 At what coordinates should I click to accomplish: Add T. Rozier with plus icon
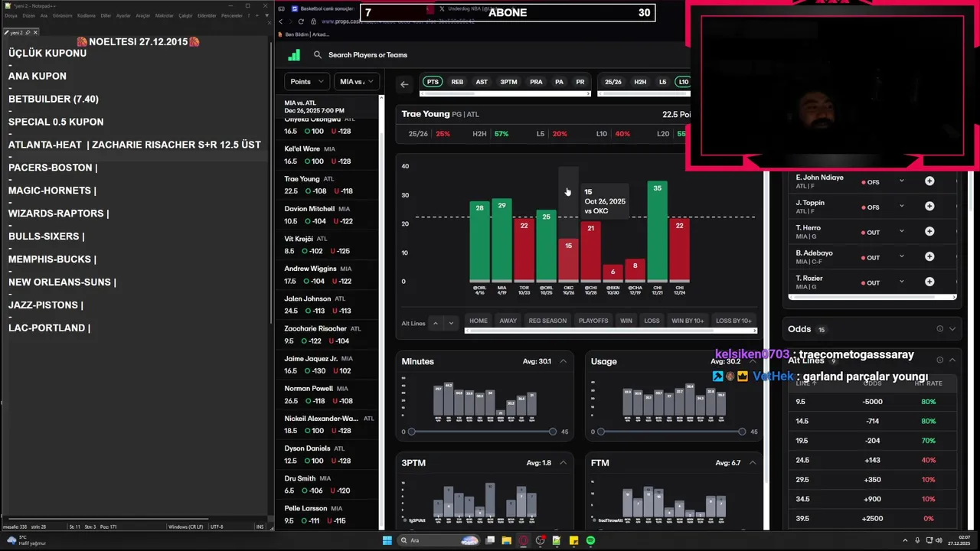pyautogui.click(x=929, y=282)
